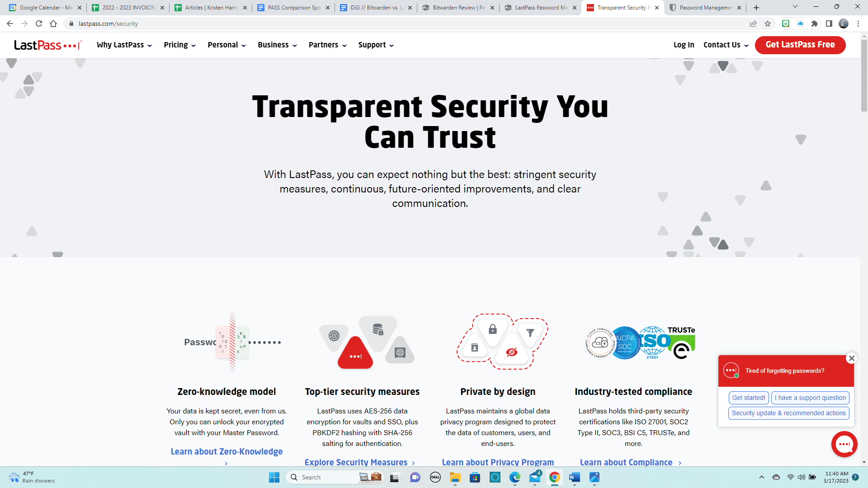Expand the Business menu

coord(277,45)
